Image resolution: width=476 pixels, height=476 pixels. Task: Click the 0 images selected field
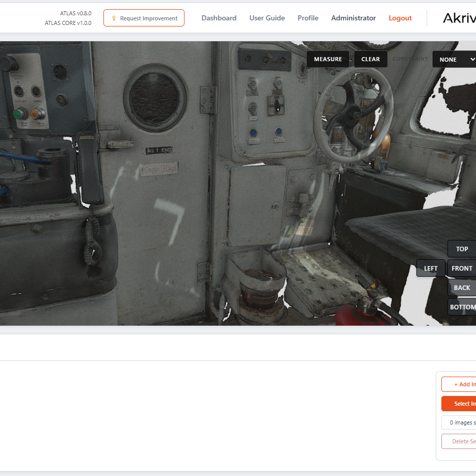pos(459,422)
